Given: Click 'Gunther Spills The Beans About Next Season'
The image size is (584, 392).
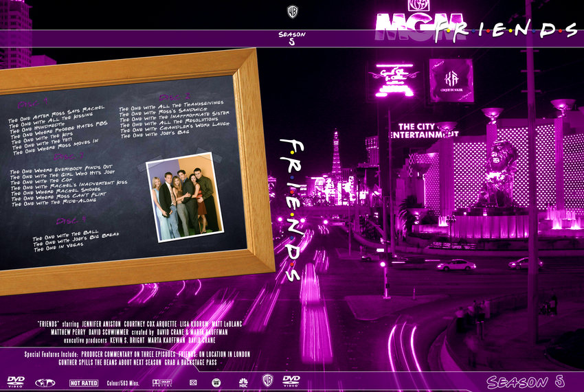Looking at the screenshot, I should (110, 362).
